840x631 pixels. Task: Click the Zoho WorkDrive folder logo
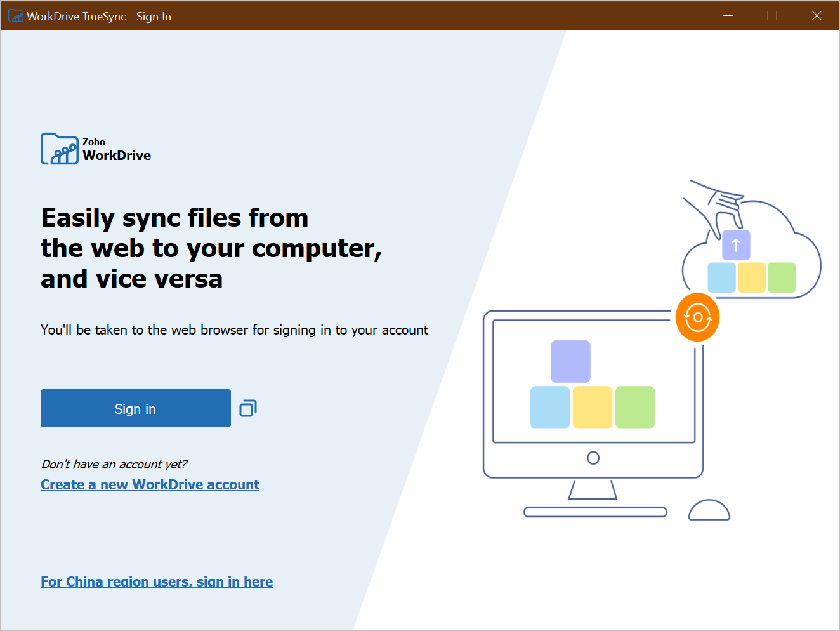[x=60, y=149]
